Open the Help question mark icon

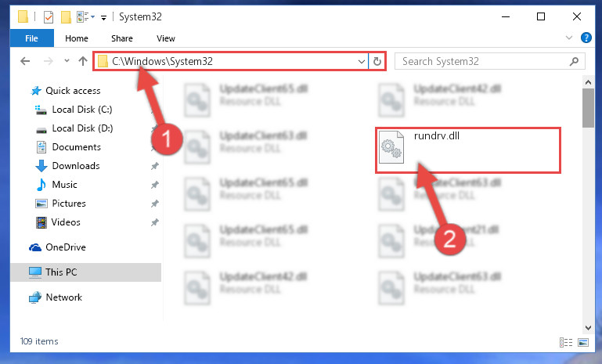click(x=586, y=38)
